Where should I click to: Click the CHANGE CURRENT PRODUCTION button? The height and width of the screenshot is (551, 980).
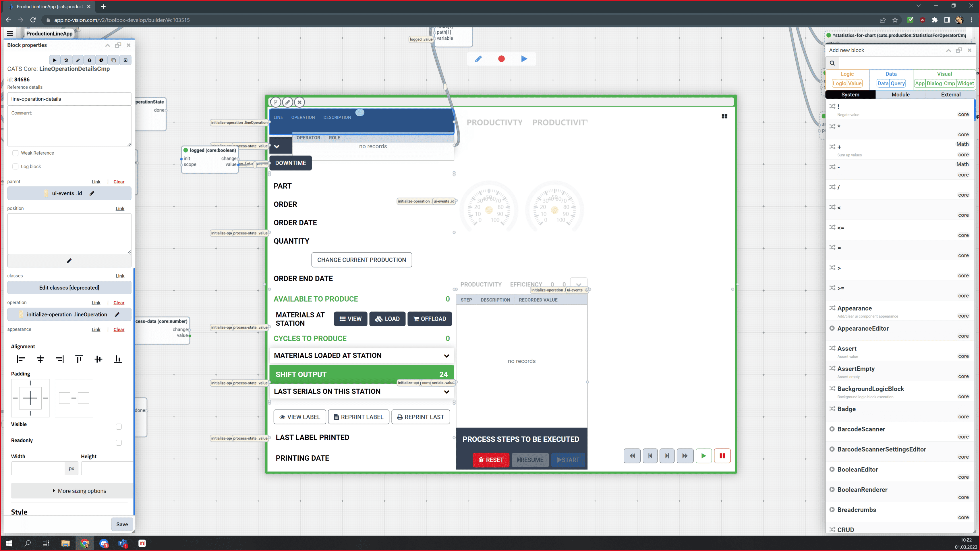362,260
